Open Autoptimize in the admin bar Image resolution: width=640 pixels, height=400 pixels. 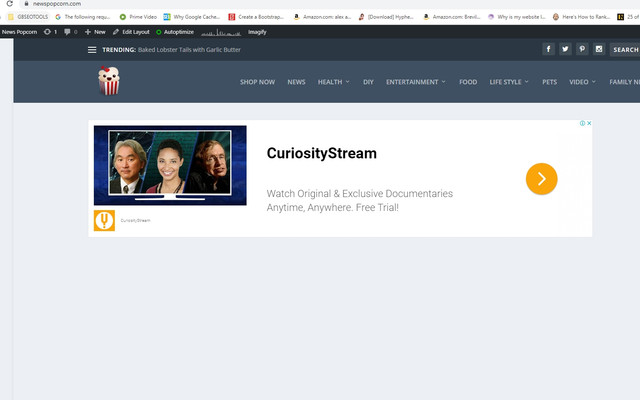coord(175,32)
